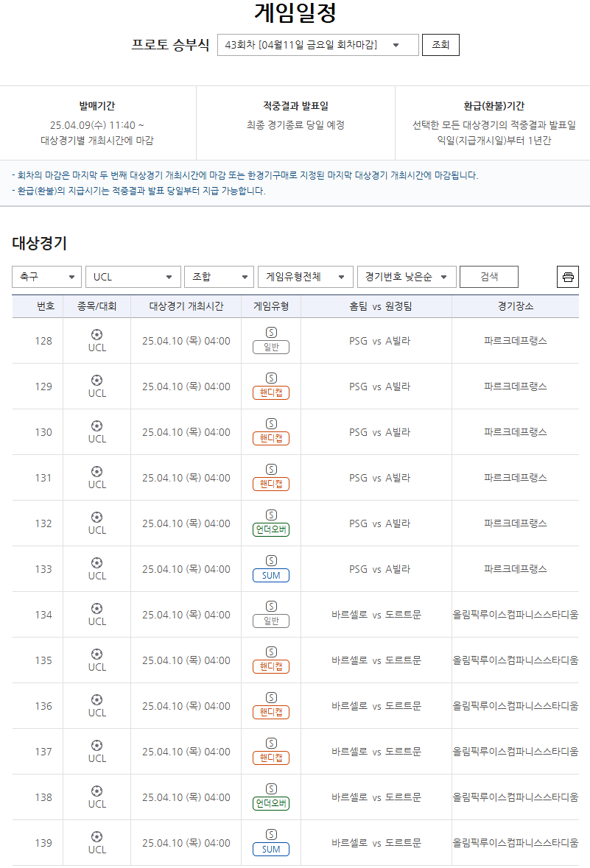The width and height of the screenshot is (590, 868).
Task: Click the 일반 game type badge for game 128
Action: [x=270, y=345]
